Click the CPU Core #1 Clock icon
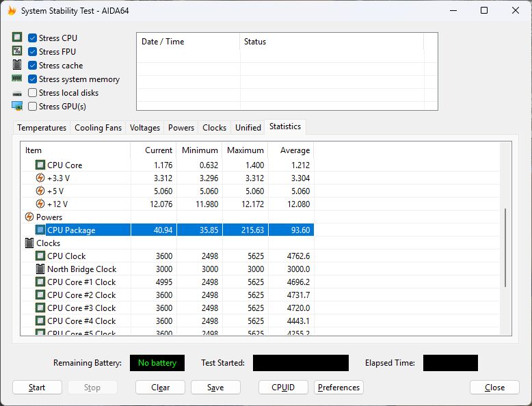532x406 pixels. coord(40,282)
